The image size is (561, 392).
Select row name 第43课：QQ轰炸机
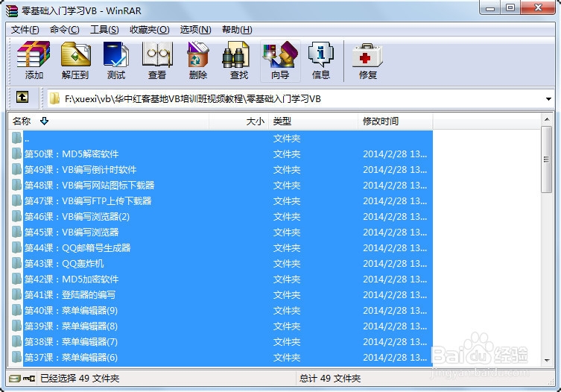coord(64,264)
